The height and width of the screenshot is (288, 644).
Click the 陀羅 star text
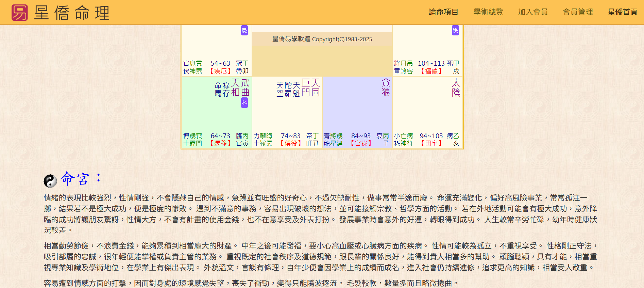(288, 89)
